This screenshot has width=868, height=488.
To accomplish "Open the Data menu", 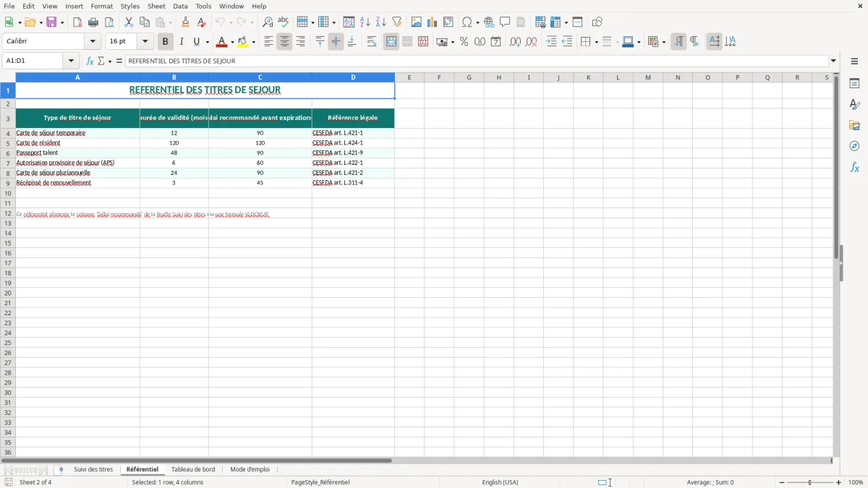I will click(180, 6).
